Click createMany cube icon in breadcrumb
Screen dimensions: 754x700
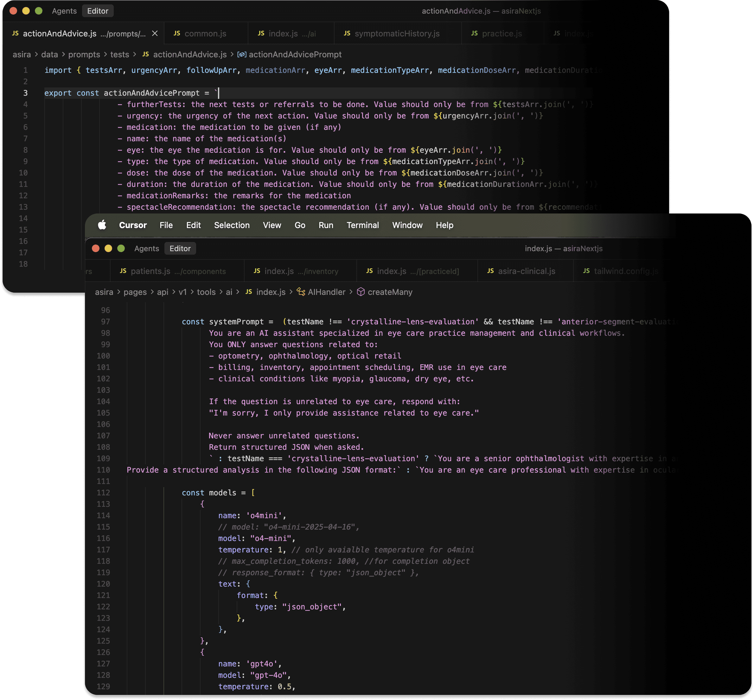point(361,292)
